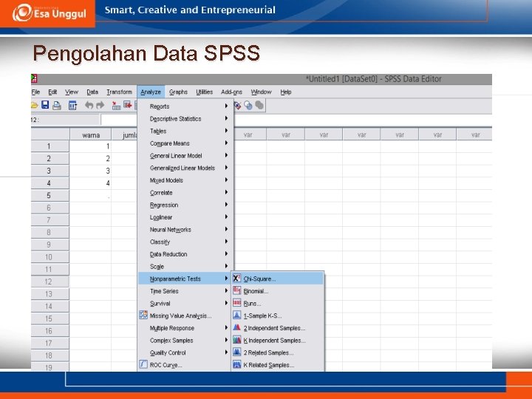Click the Use Sets overlapping circles icon
The image size is (532, 399).
click(248, 106)
